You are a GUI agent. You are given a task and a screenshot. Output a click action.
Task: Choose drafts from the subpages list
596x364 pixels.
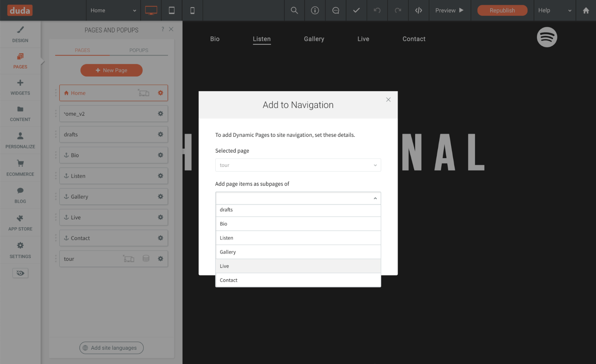tap(298, 210)
